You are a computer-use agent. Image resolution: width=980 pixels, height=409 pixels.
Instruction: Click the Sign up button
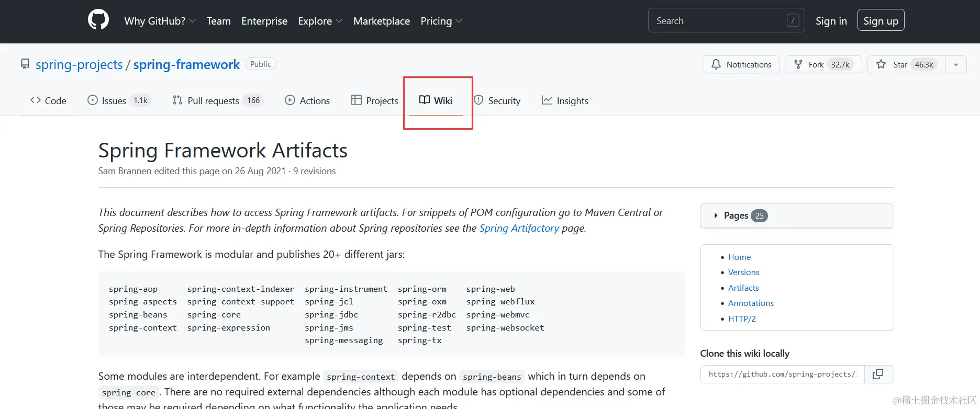coord(881,20)
